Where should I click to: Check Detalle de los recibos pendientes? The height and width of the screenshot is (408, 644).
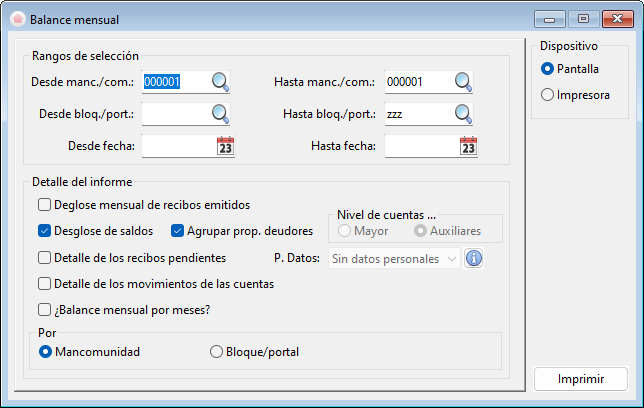44,257
